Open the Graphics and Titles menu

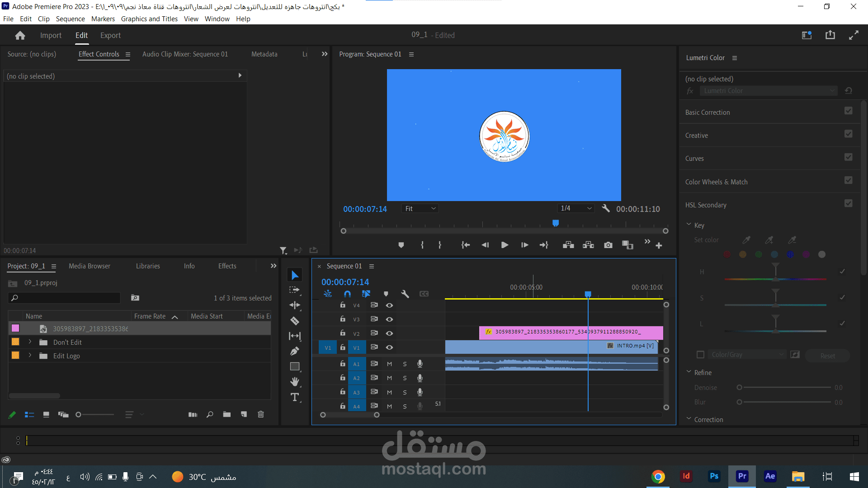[149, 19]
